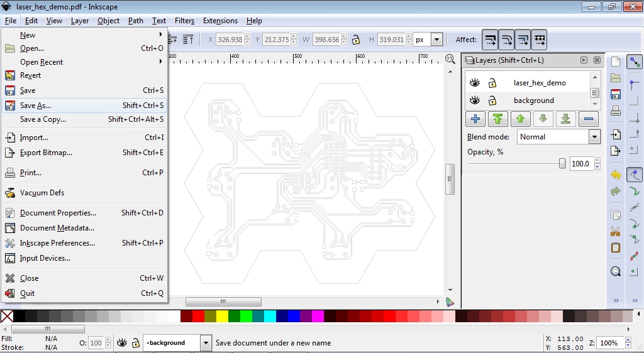Open the Edit menu
644x353 pixels.
31,21
